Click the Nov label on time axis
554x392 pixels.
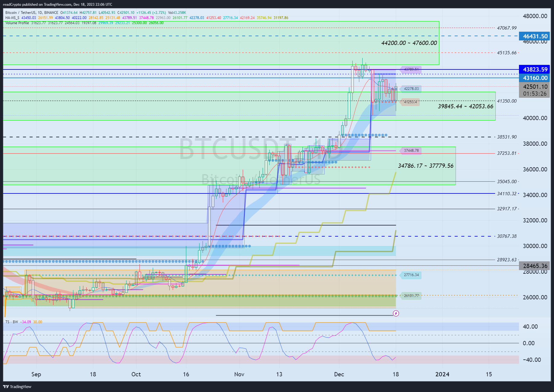tap(239, 374)
